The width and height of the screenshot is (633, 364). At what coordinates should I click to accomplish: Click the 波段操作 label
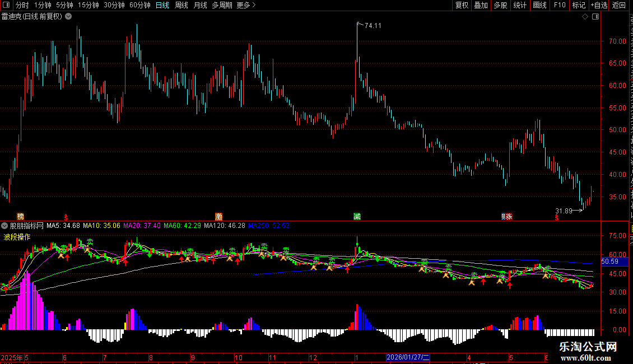tap(17, 237)
